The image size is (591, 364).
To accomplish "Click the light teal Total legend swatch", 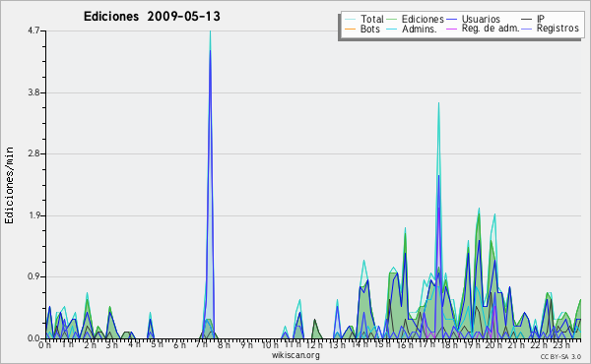I will [350, 20].
